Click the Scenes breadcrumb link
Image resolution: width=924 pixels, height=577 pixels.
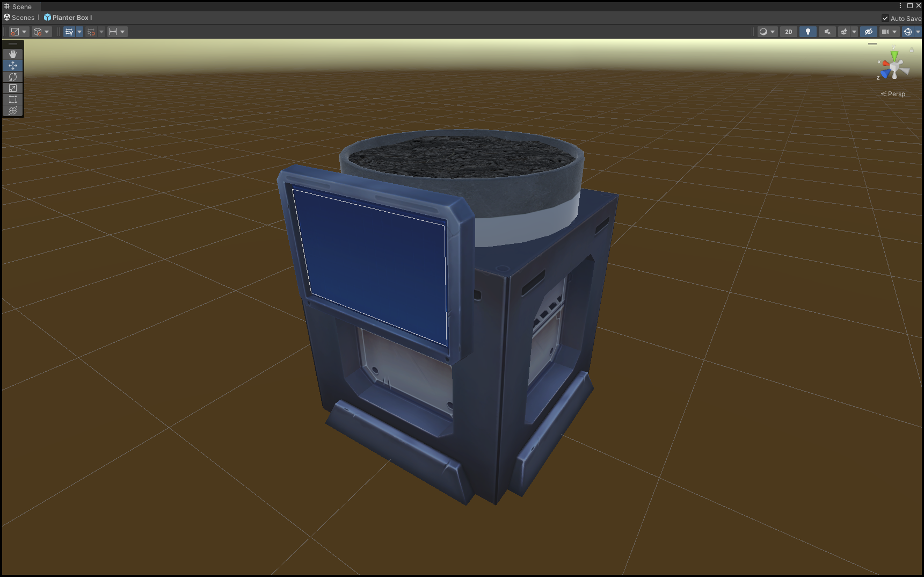pos(22,17)
